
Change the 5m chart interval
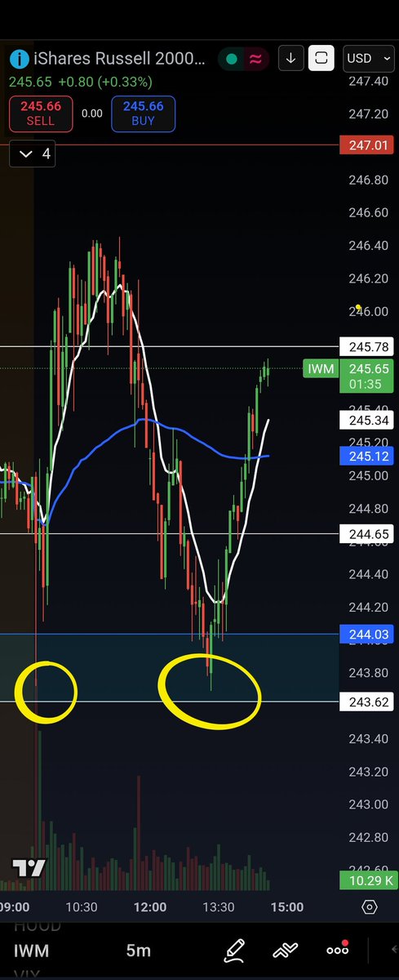pyautogui.click(x=139, y=951)
